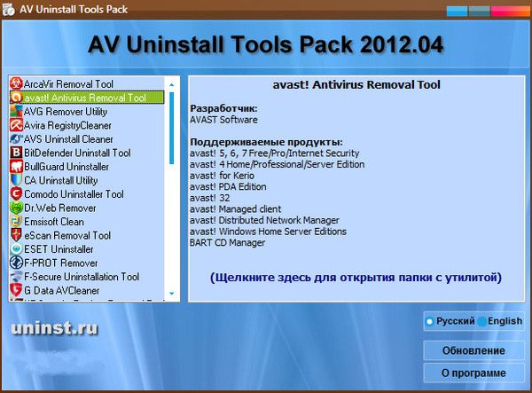Switch language to English radio button
Image resolution: width=532 pixels, height=393 pixels.
[481, 321]
